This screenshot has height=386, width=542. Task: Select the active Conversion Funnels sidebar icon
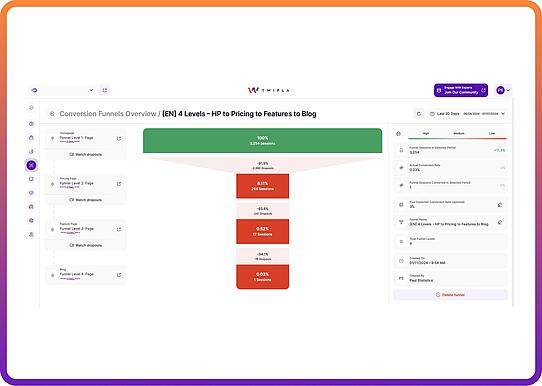(x=31, y=165)
